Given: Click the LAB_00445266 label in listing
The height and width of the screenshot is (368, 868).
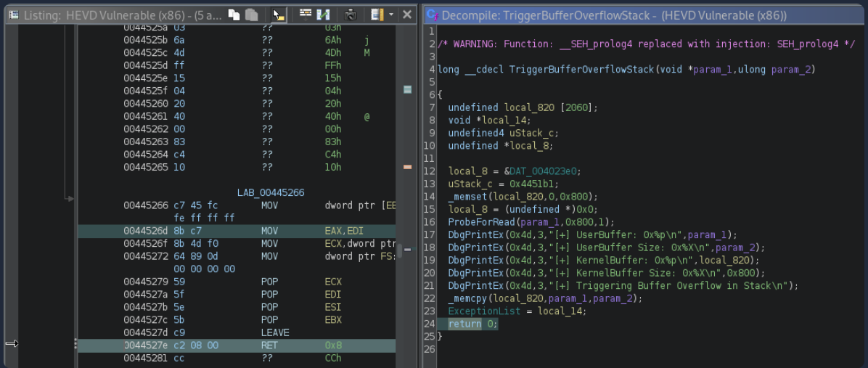Looking at the screenshot, I should tap(271, 193).
